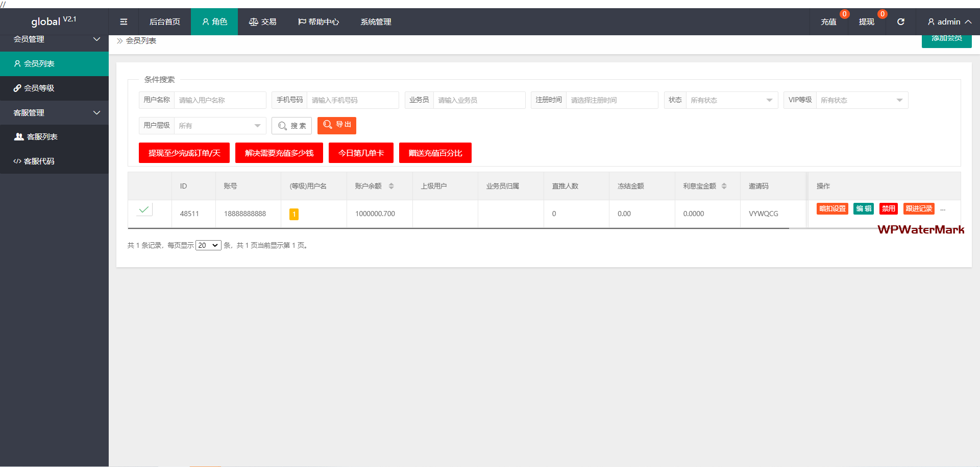Click the hamburger menu collapse icon
The height and width of the screenshot is (467, 980).
pyautogui.click(x=124, y=22)
